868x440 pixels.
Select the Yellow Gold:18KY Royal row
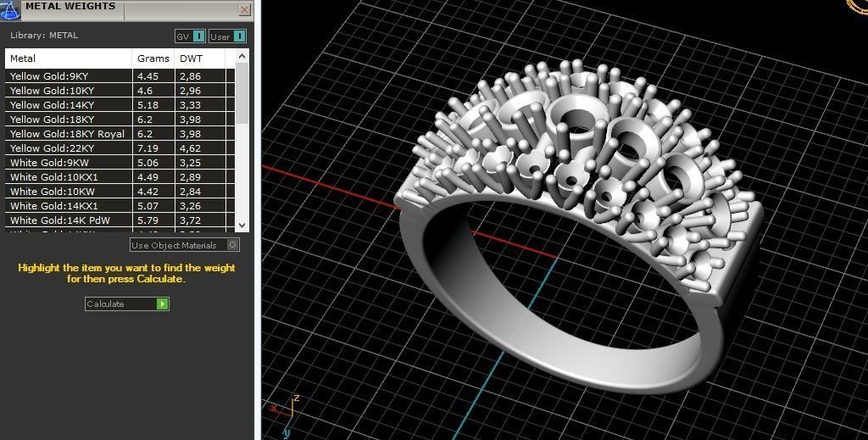pyautogui.click(x=120, y=134)
